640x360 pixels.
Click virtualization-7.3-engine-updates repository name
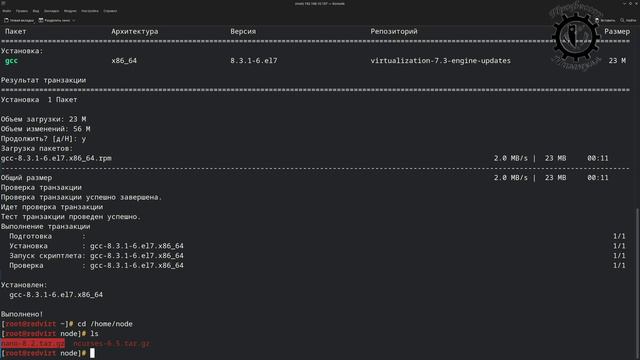pos(440,60)
